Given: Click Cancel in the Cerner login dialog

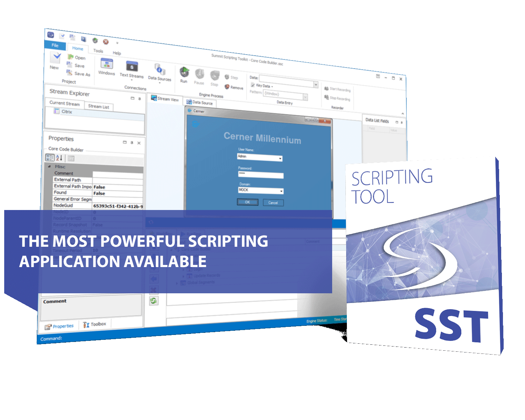Looking at the screenshot, I should [x=273, y=203].
